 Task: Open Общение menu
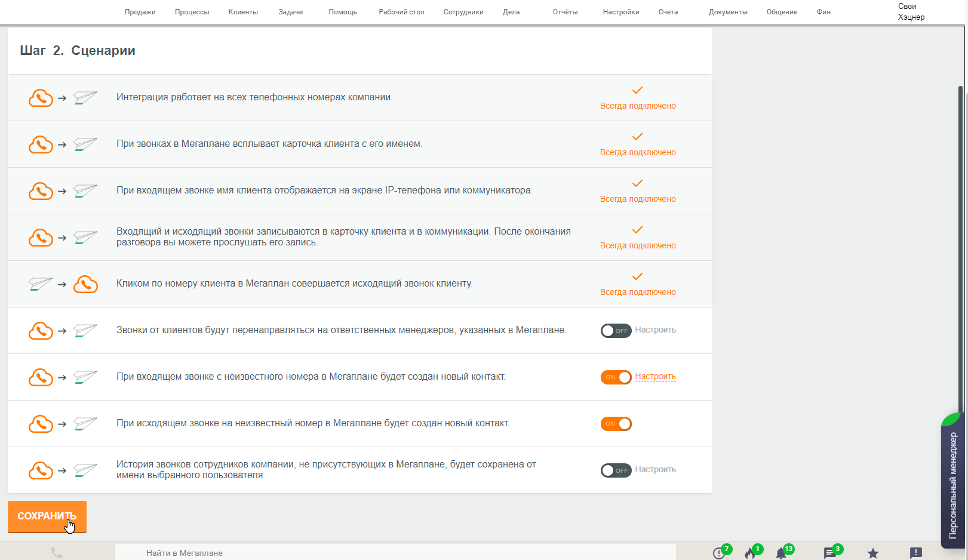pos(782,12)
